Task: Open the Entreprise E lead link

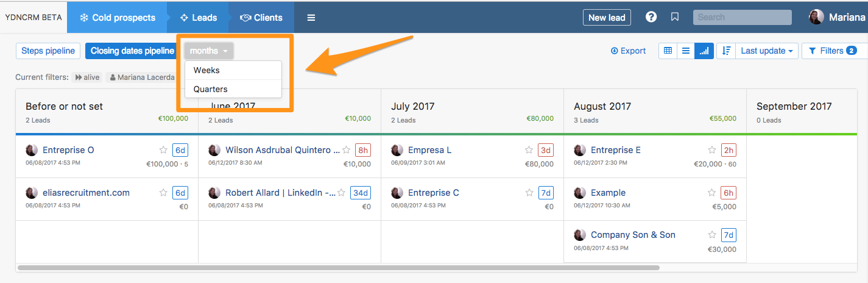Action: tap(616, 150)
